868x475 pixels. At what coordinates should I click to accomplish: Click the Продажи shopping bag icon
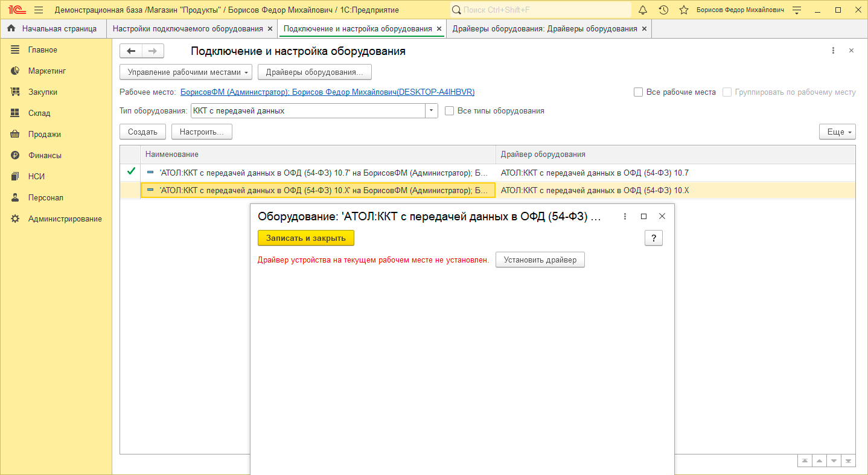(x=16, y=134)
